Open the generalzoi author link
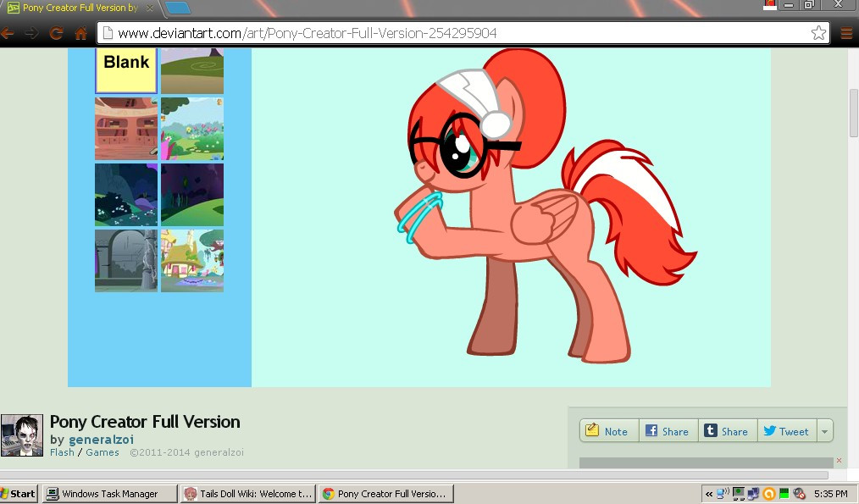Image resolution: width=859 pixels, height=504 pixels. [x=101, y=440]
